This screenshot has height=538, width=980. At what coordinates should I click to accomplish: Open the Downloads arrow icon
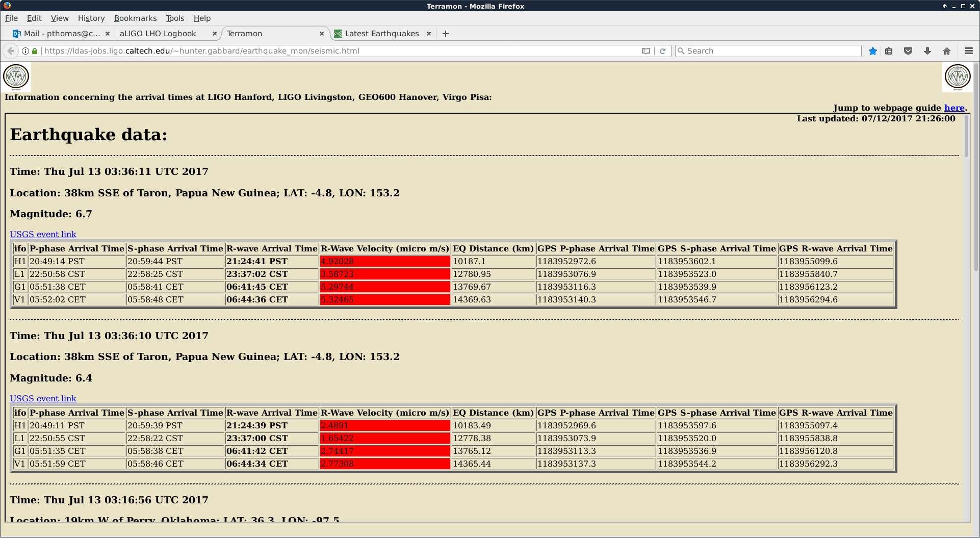(x=927, y=51)
